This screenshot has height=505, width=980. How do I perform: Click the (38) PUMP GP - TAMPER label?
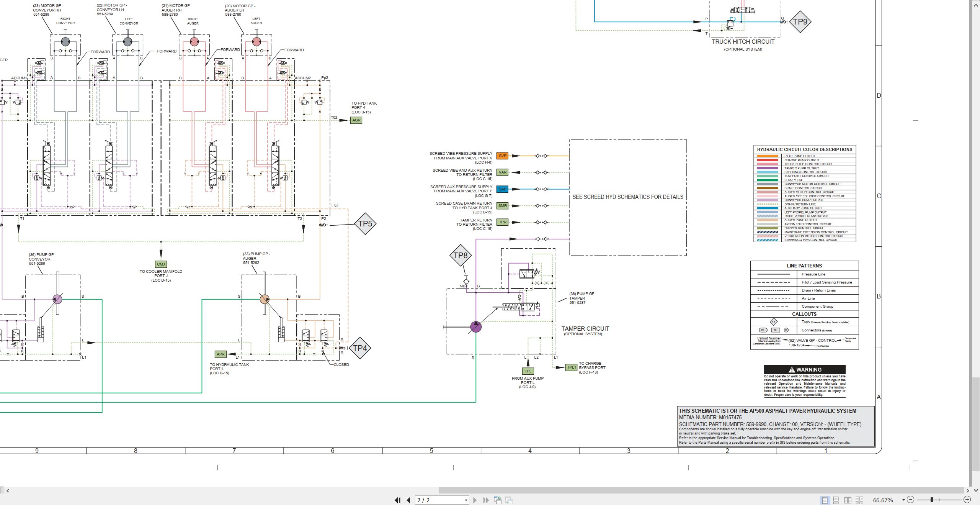583,298
